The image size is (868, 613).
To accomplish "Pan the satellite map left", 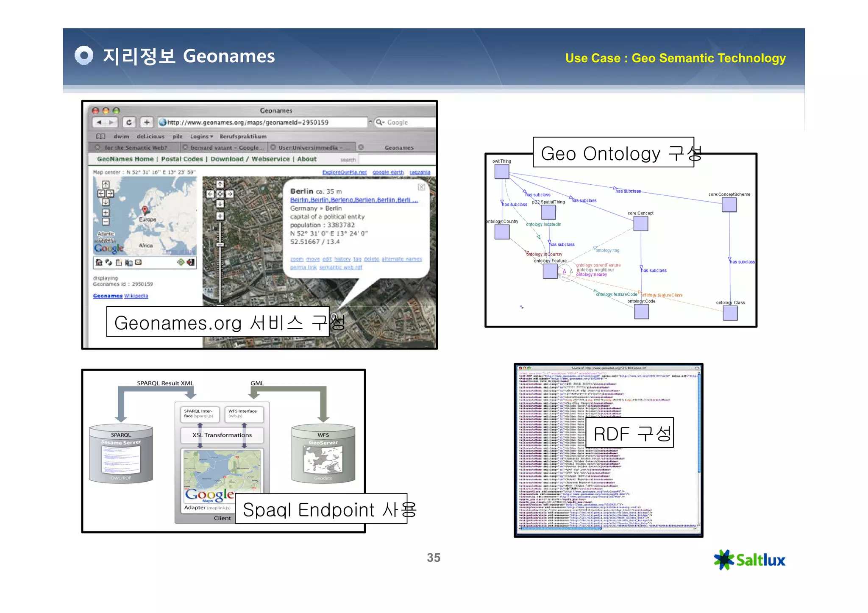I will click(210, 194).
